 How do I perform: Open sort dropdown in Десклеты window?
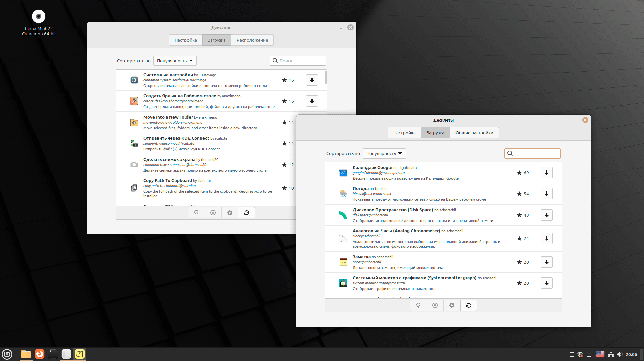[384, 153]
